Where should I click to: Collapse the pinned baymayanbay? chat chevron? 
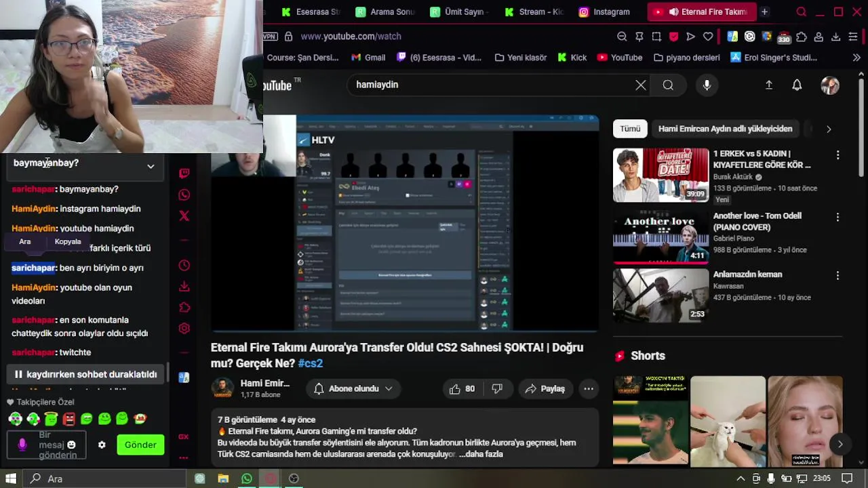tap(151, 166)
